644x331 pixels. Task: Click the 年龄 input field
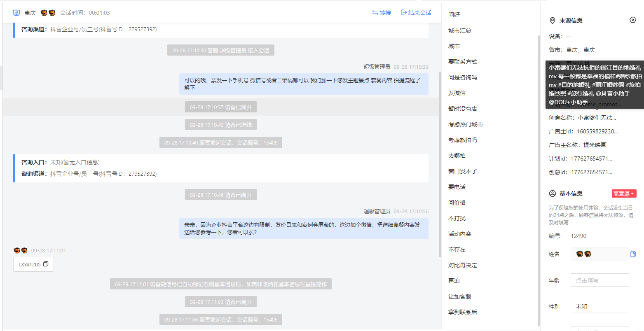coord(600,280)
